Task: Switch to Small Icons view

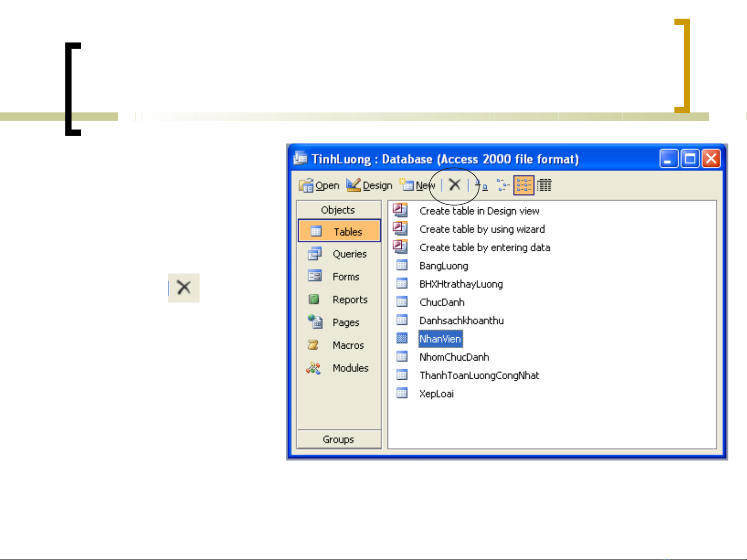Action: coord(502,185)
